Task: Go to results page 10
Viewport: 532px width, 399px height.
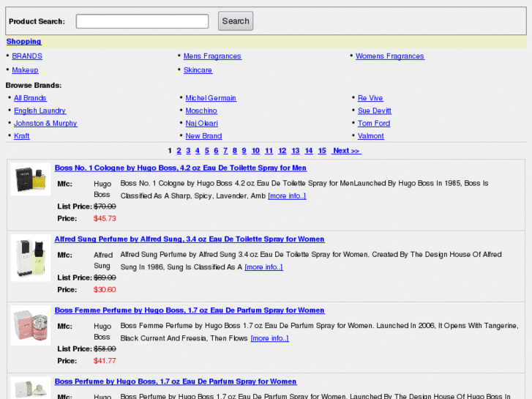Action: (x=255, y=151)
